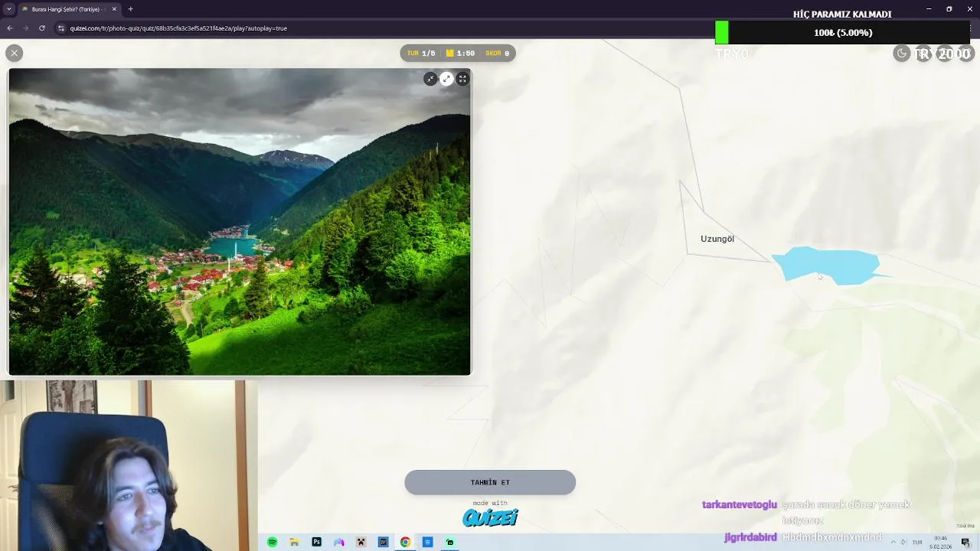This screenshot has height=551, width=980.
Task: Go back with the browser back arrow
Action: click(9, 28)
